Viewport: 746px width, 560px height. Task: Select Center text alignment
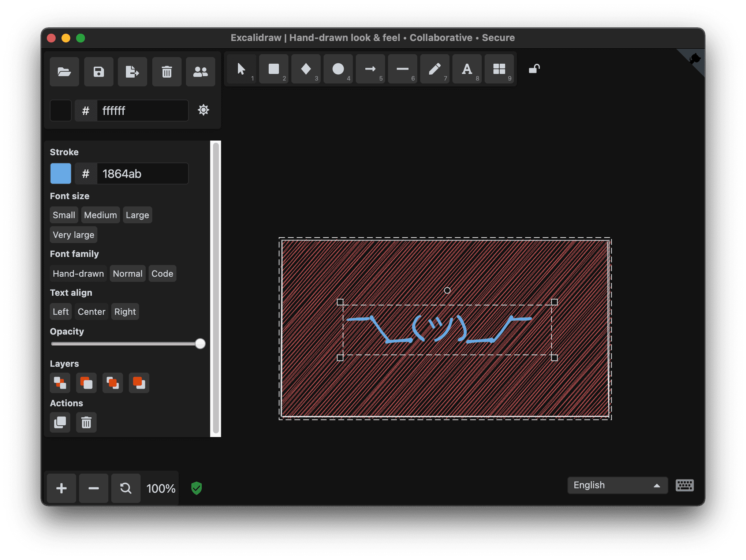[91, 312]
